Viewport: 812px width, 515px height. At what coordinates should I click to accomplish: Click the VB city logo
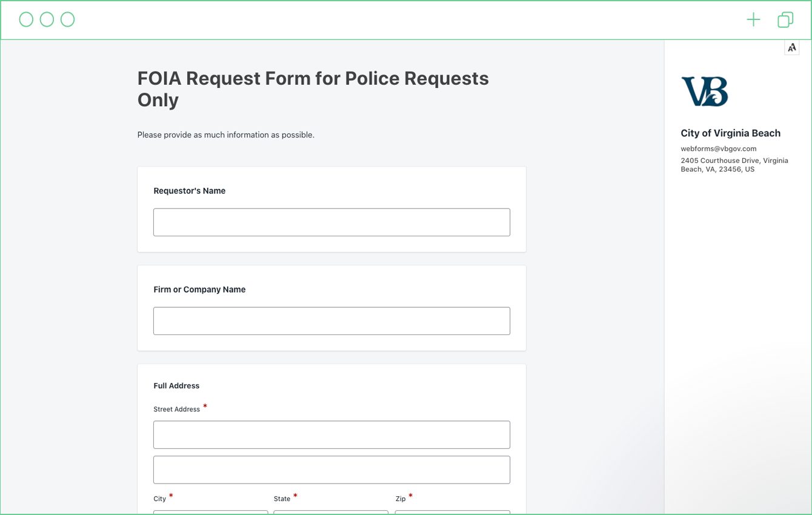coord(704,91)
